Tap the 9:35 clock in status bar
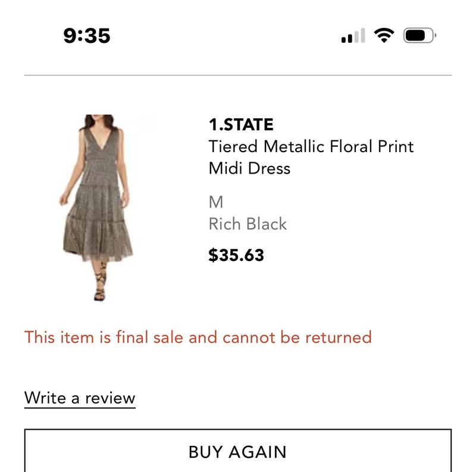The width and height of the screenshot is (476, 472). point(87,36)
